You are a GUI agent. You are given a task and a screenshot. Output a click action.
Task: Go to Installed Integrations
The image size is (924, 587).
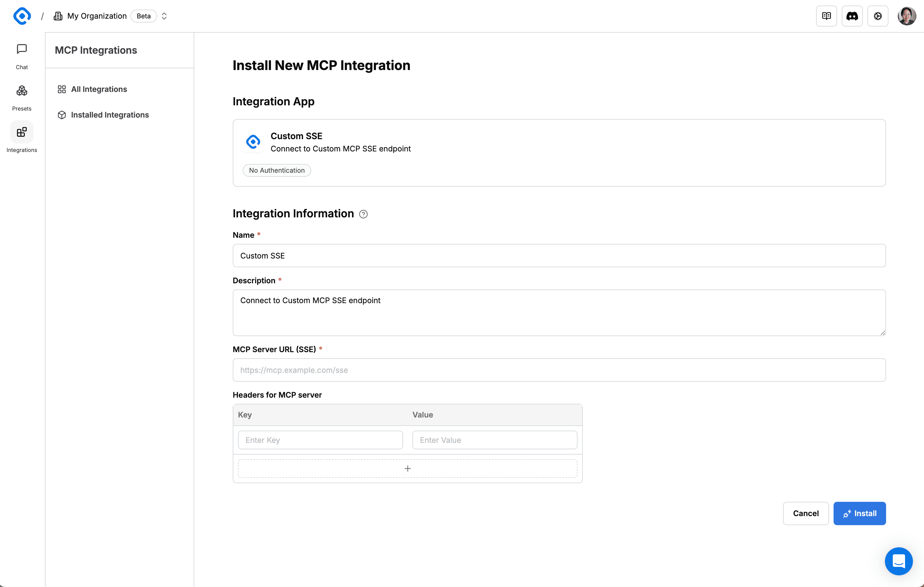(110, 115)
